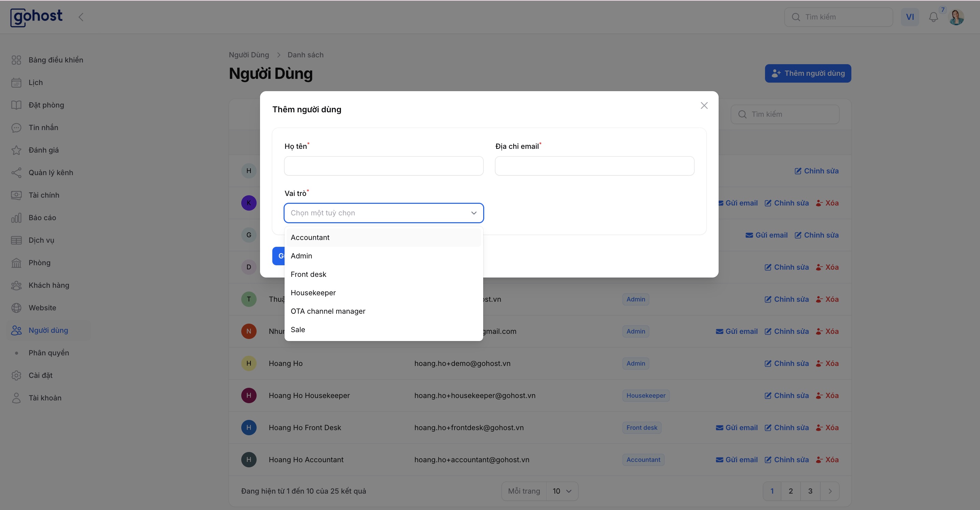The width and height of the screenshot is (980, 510).
Task: Edit Hoang Ho Accountant with Chỉnh sửa
Action: tap(787, 460)
